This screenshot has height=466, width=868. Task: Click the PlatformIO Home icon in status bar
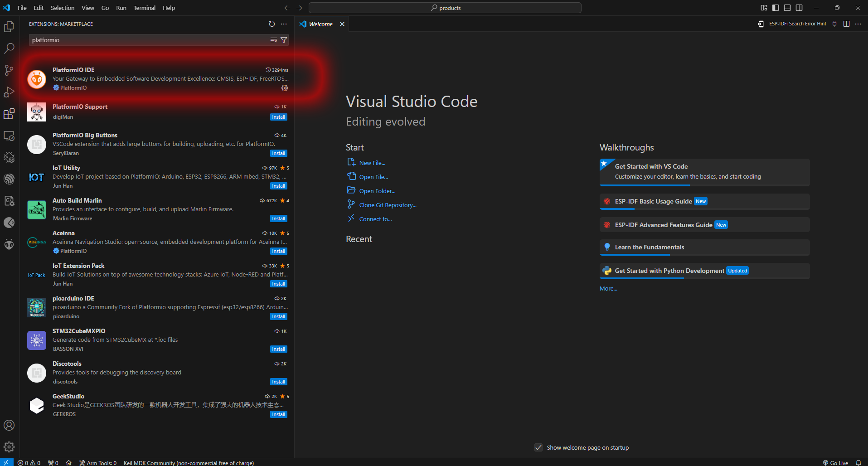point(68,463)
